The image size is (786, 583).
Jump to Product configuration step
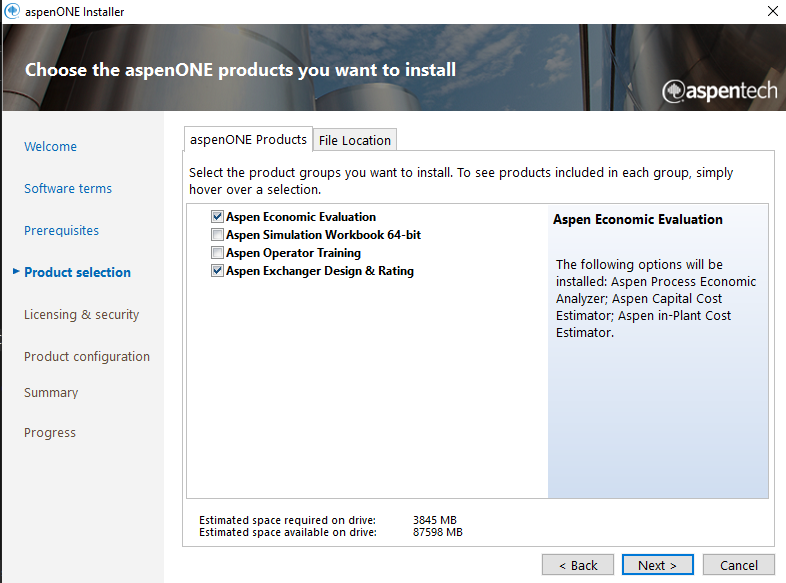click(87, 357)
